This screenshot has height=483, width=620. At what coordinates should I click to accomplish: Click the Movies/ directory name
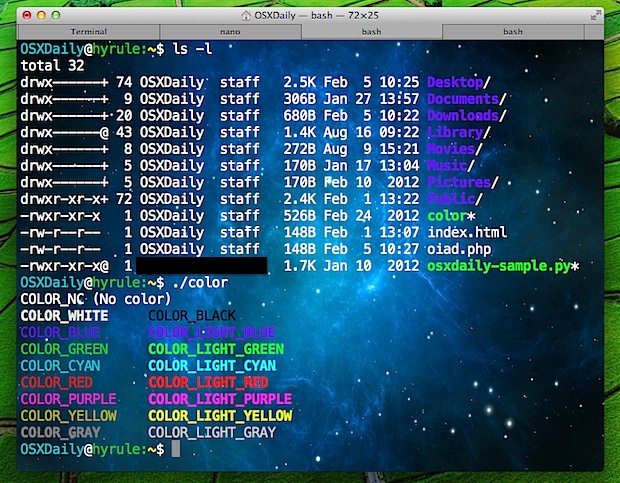click(455, 149)
